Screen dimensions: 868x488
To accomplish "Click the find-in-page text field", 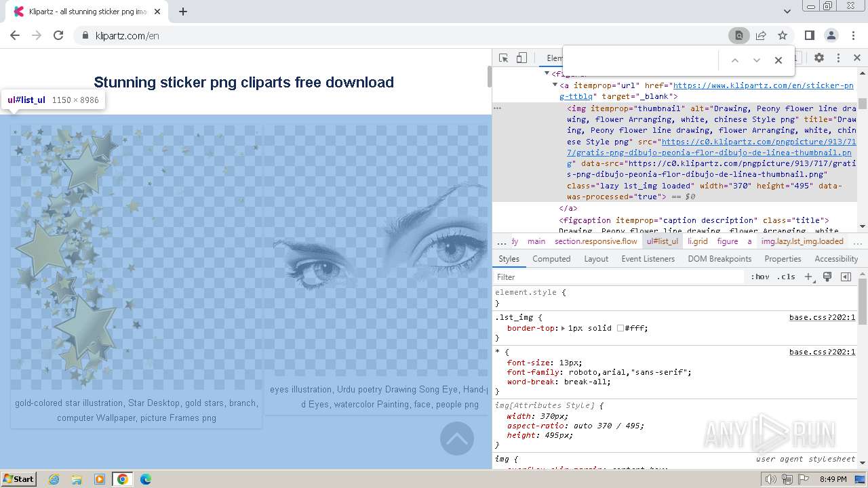I will 640,60.
